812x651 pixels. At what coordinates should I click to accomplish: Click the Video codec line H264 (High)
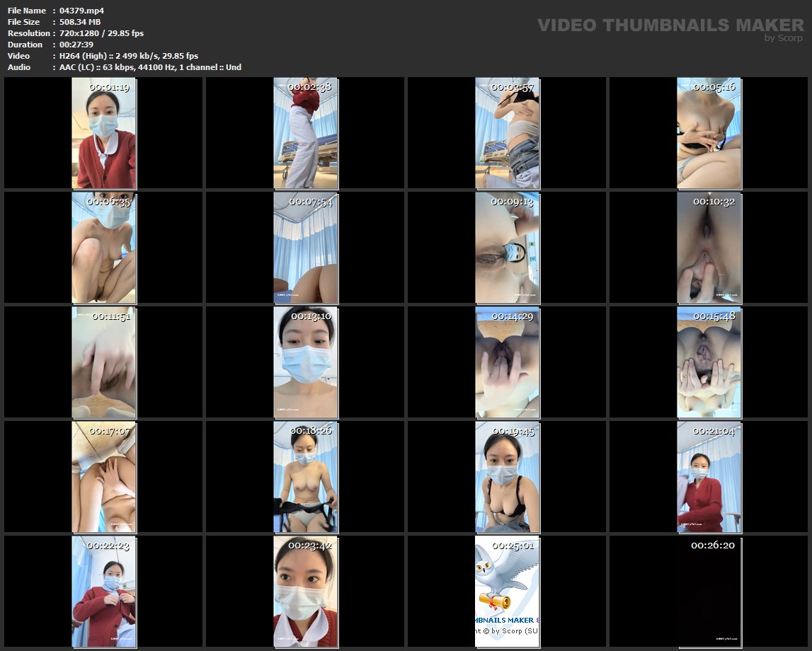tap(129, 56)
